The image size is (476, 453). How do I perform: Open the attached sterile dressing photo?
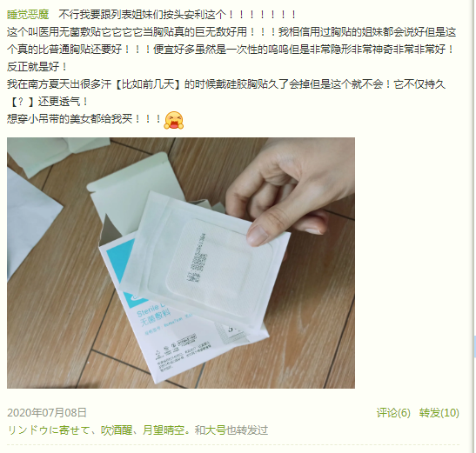tap(181, 263)
